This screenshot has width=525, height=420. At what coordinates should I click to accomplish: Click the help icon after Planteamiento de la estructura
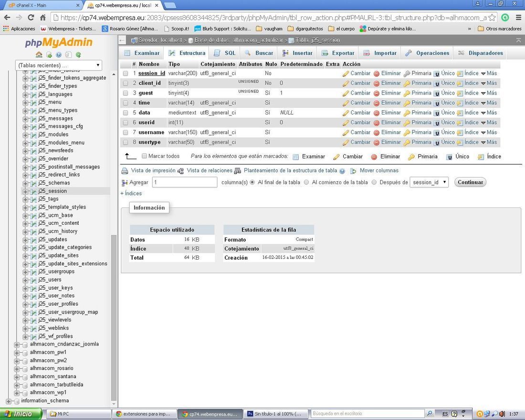pos(342,171)
